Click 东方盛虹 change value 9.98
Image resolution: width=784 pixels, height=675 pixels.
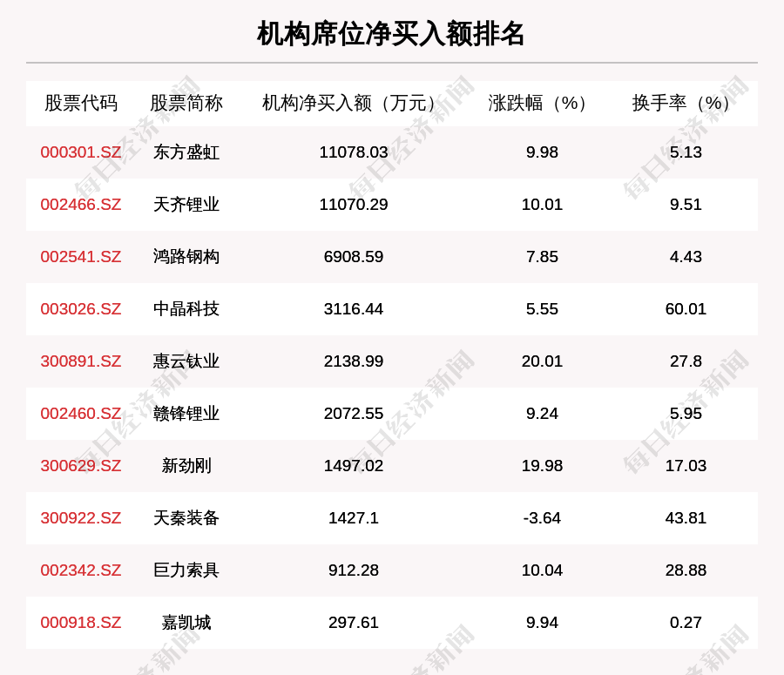point(542,152)
